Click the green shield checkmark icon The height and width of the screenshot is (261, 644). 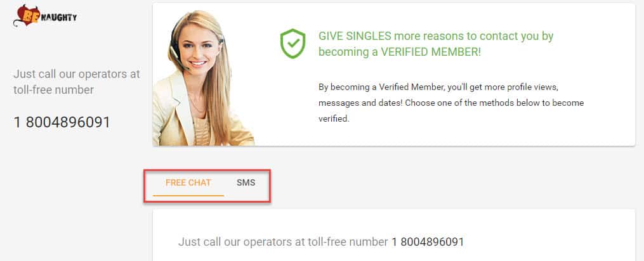point(293,44)
